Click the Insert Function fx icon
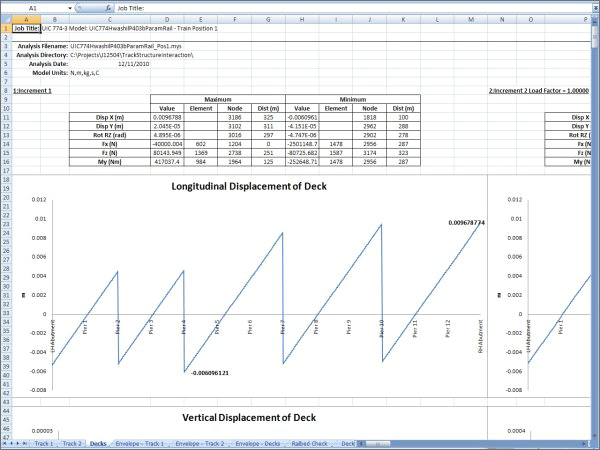 (106, 6)
